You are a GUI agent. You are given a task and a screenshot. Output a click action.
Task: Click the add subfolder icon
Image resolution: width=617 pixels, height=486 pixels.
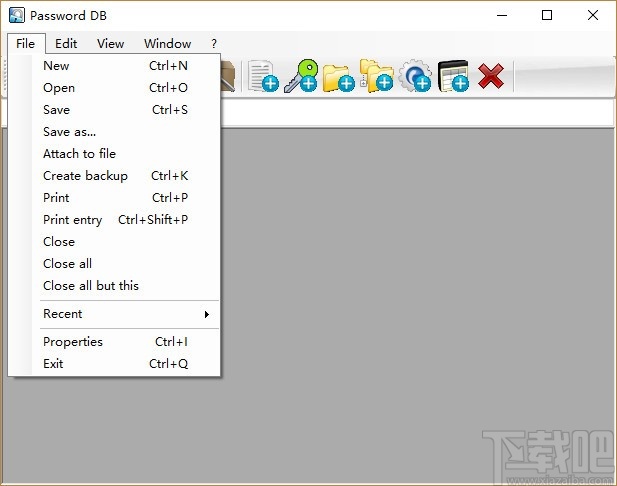(377, 76)
